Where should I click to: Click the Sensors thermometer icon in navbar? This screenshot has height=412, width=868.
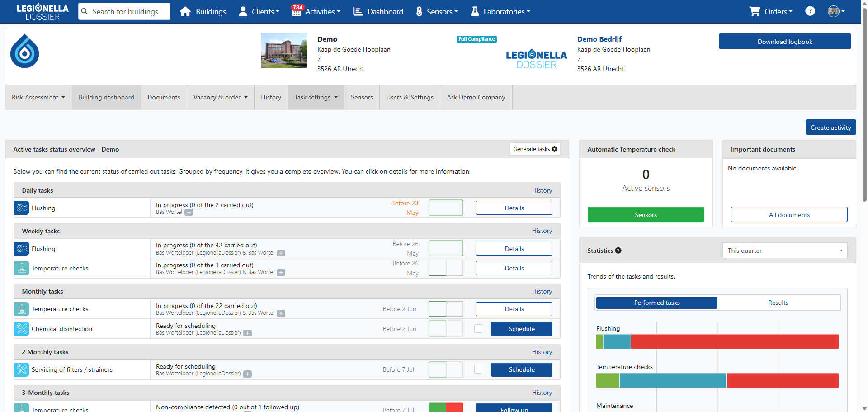(x=419, y=12)
